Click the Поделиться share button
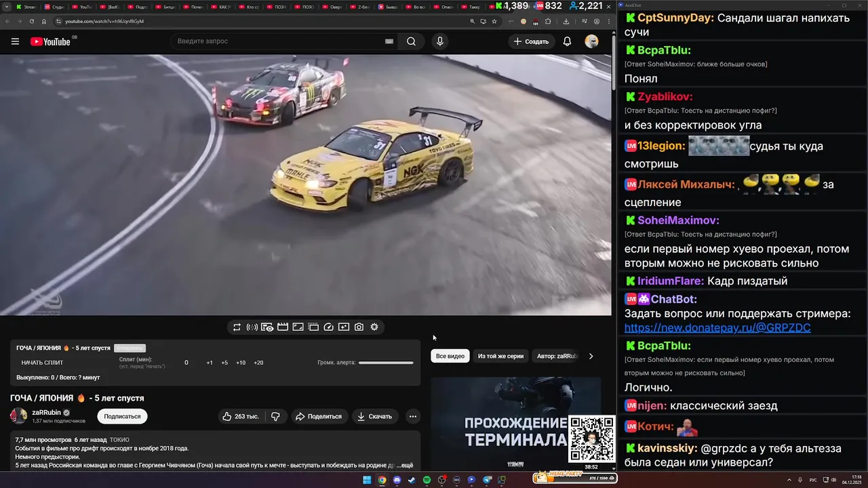Viewport: 868px width, 488px height. 319,416
